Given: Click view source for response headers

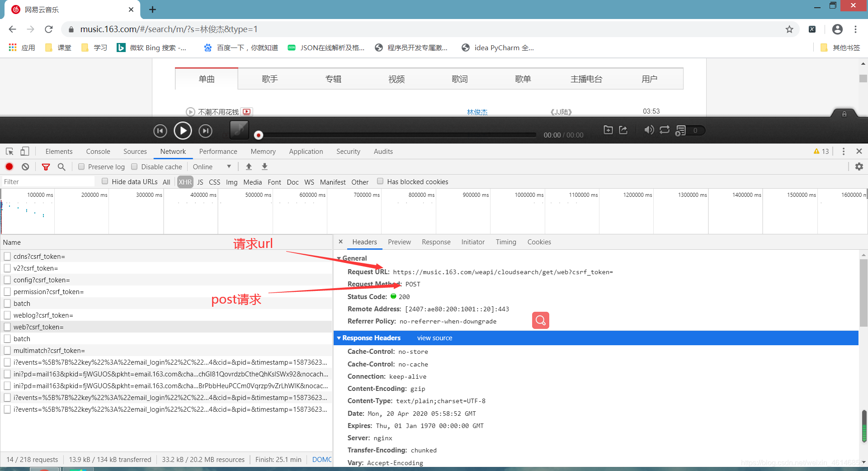Looking at the screenshot, I should tap(434, 338).
